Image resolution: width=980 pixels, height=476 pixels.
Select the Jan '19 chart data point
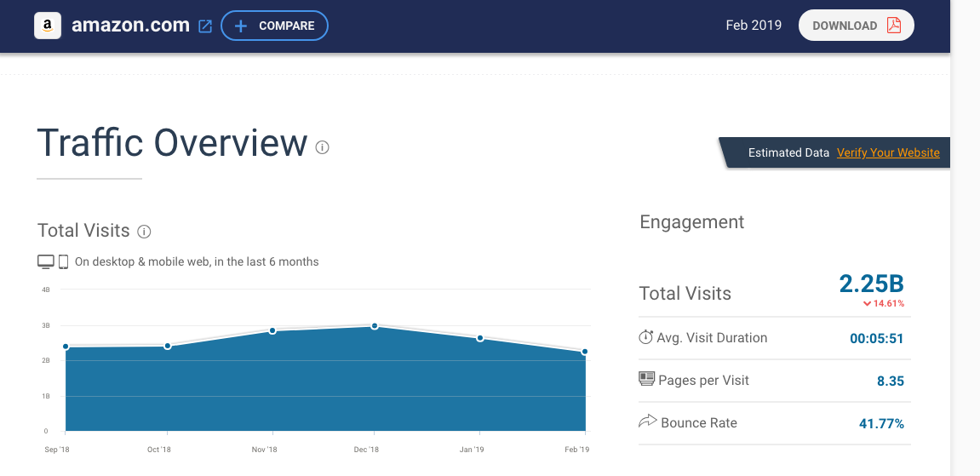pyautogui.click(x=480, y=338)
